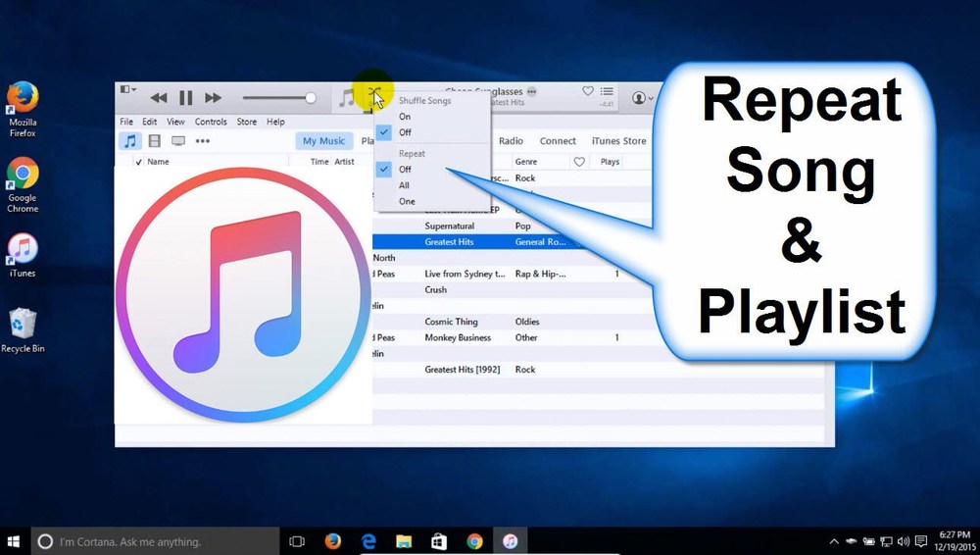This screenshot has height=555, width=980.
Task: Show more library types with three dots
Action: 203,141
